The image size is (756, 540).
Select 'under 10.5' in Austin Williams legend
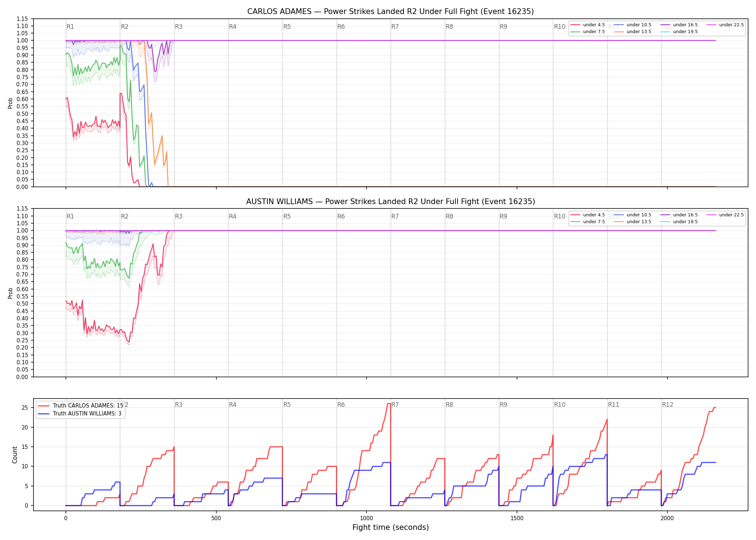click(633, 215)
